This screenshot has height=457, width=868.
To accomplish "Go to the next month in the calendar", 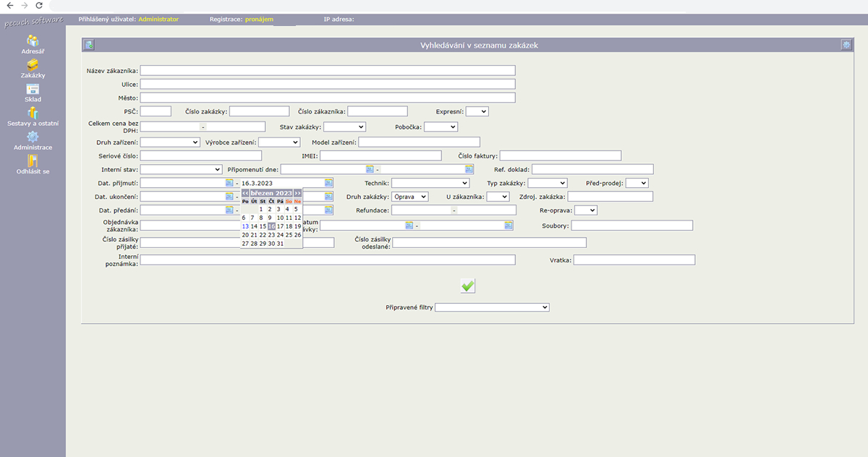I will [297, 193].
